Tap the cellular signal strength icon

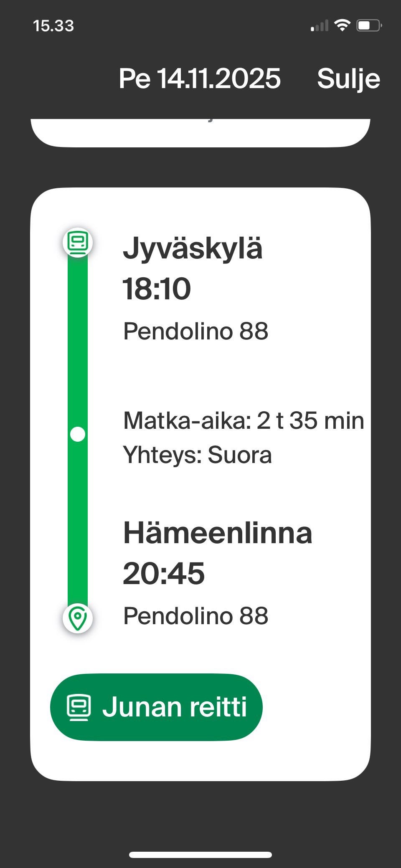[320, 26]
